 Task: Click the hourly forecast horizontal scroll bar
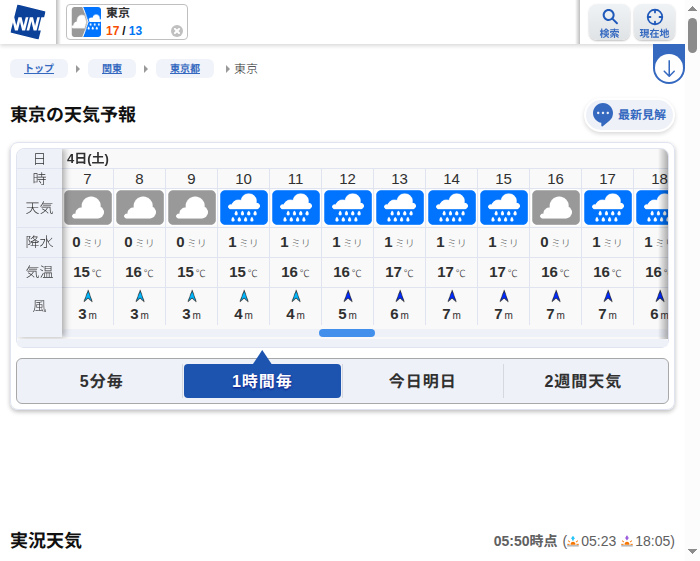347,333
